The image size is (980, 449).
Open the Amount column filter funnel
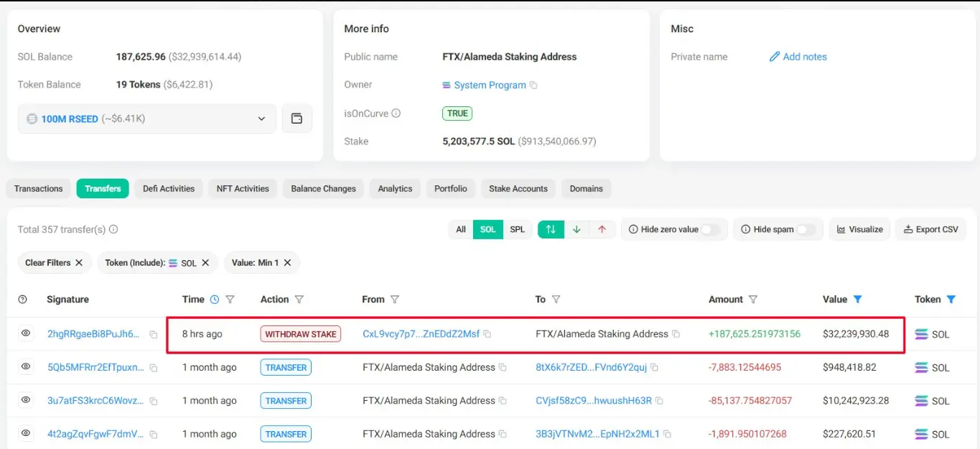753,300
